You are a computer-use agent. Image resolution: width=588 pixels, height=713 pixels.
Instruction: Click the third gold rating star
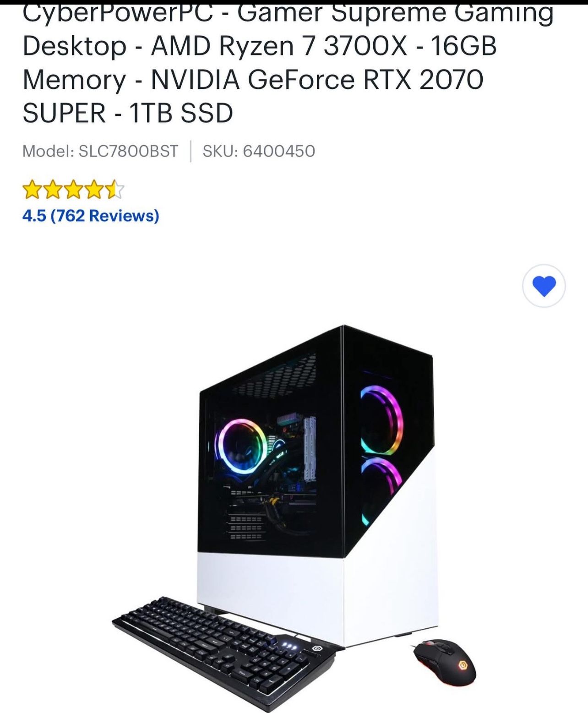pyautogui.click(x=74, y=190)
